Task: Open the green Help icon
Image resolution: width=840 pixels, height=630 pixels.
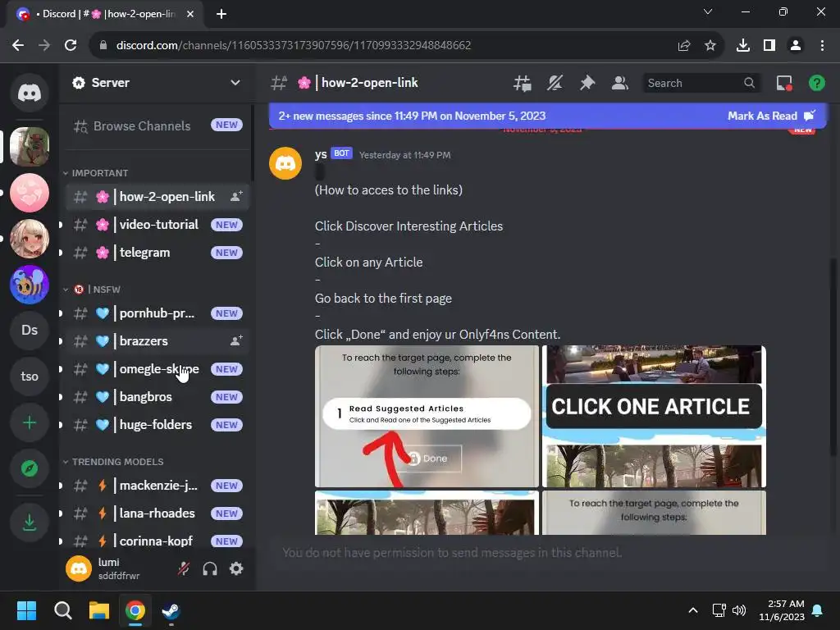Action: (x=816, y=83)
